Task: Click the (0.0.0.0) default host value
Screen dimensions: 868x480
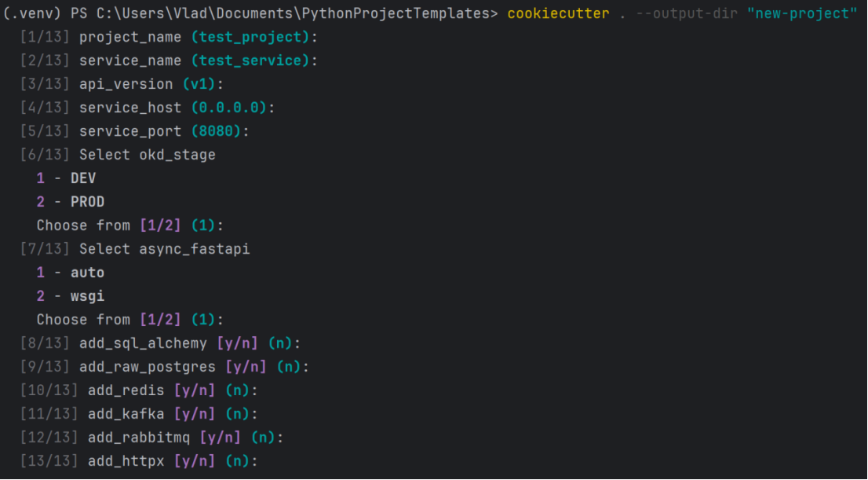Action: pyautogui.click(x=229, y=108)
